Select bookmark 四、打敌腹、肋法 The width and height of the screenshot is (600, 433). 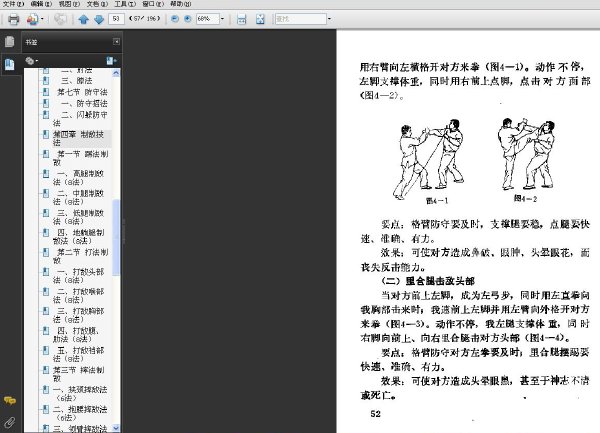tap(76, 335)
